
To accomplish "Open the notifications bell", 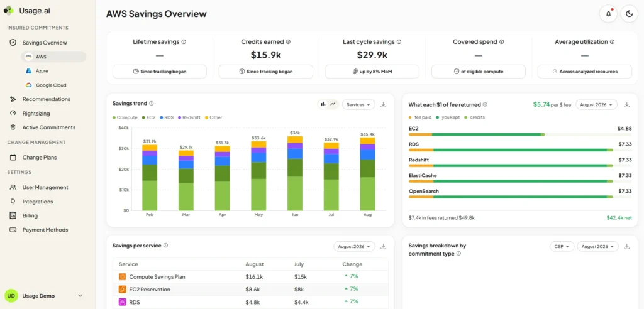I will coord(608,14).
